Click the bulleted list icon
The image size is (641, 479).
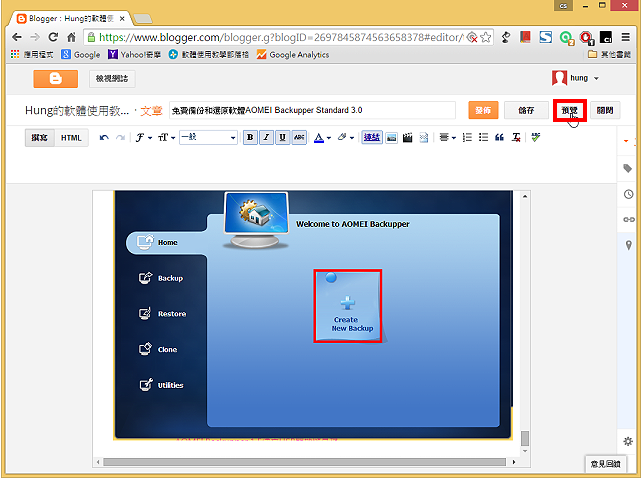point(483,138)
